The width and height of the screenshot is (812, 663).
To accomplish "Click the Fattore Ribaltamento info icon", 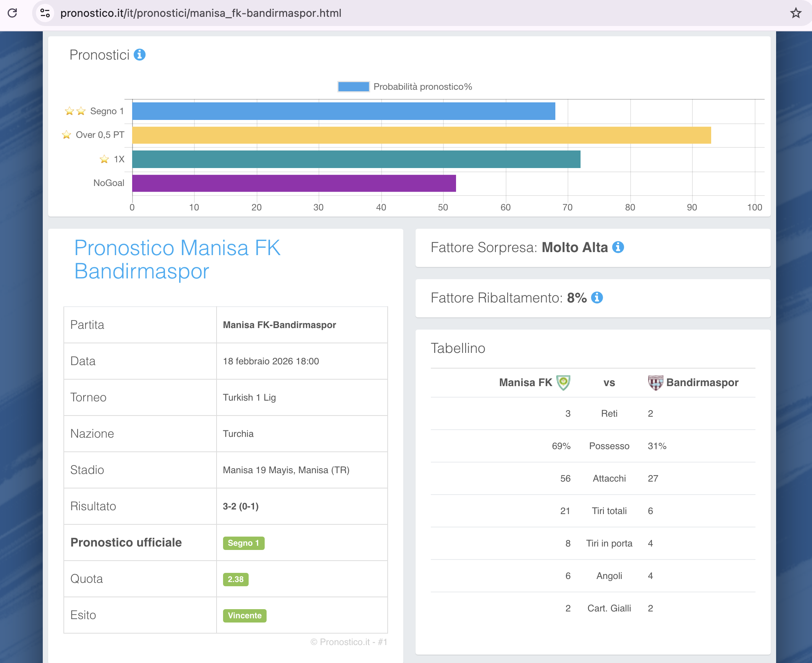I will coord(597,298).
